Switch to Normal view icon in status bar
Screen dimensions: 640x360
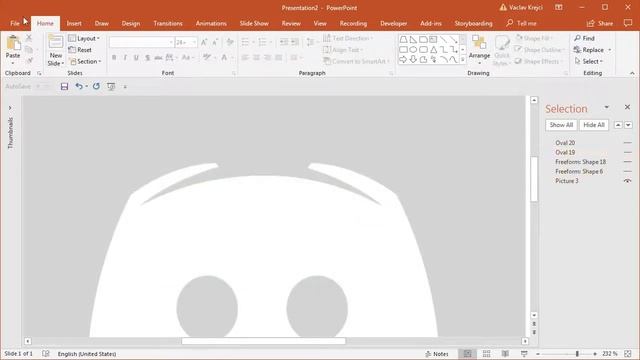click(x=467, y=354)
